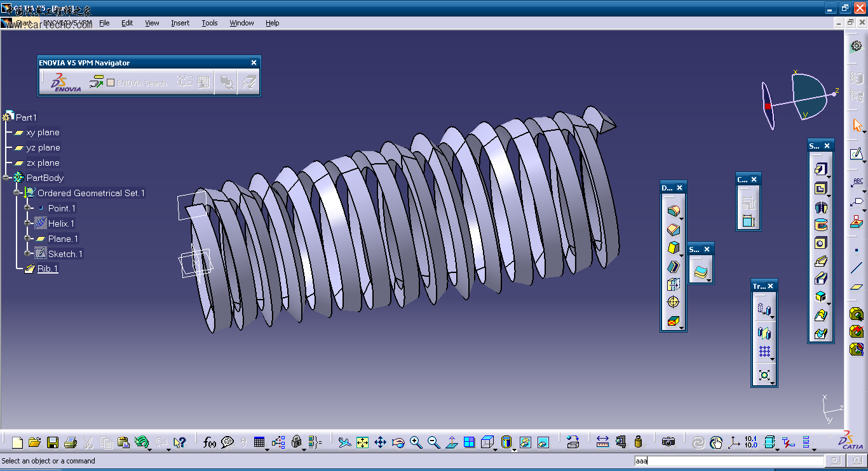
Task: Select xy plane in tree
Action: point(43,133)
